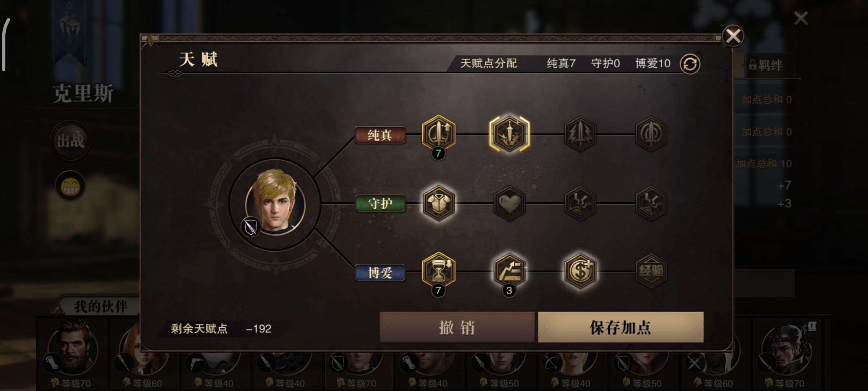The width and height of the screenshot is (868, 391).
Task: Click the 博爱 branch label
Action: (x=380, y=273)
